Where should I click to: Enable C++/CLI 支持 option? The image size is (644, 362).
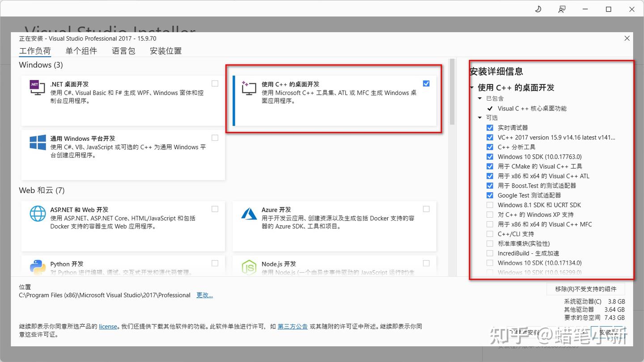tap(490, 234)
